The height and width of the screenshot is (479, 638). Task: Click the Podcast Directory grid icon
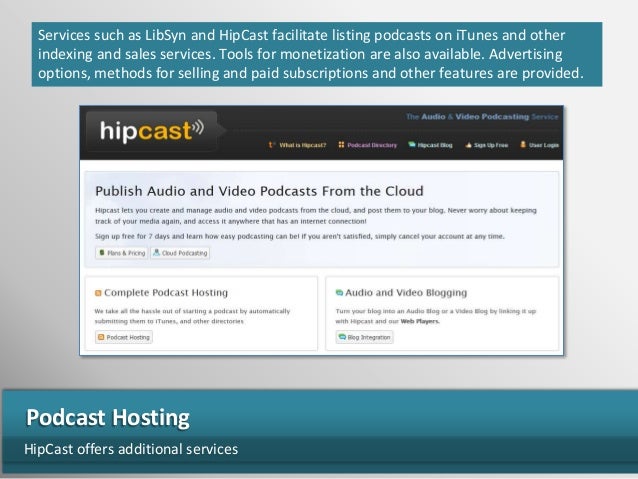coord(341,144)
